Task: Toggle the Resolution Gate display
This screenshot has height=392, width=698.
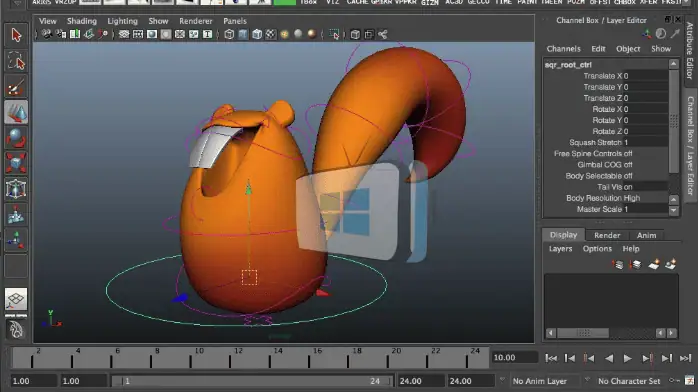Action: coord(152,34)
